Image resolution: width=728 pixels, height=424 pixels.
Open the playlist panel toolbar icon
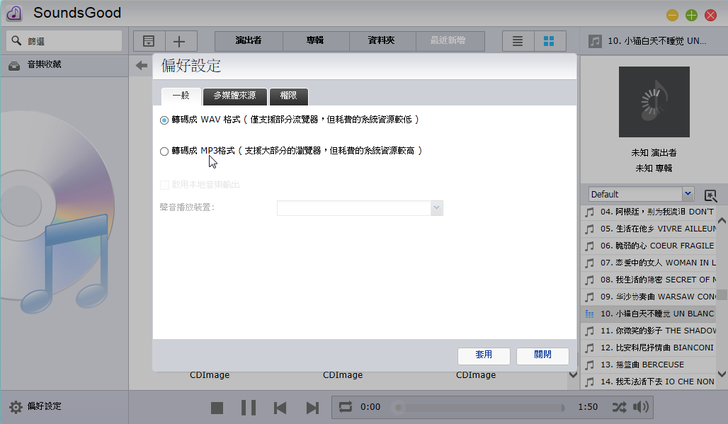pyautogui.click(x=149, y=41)
